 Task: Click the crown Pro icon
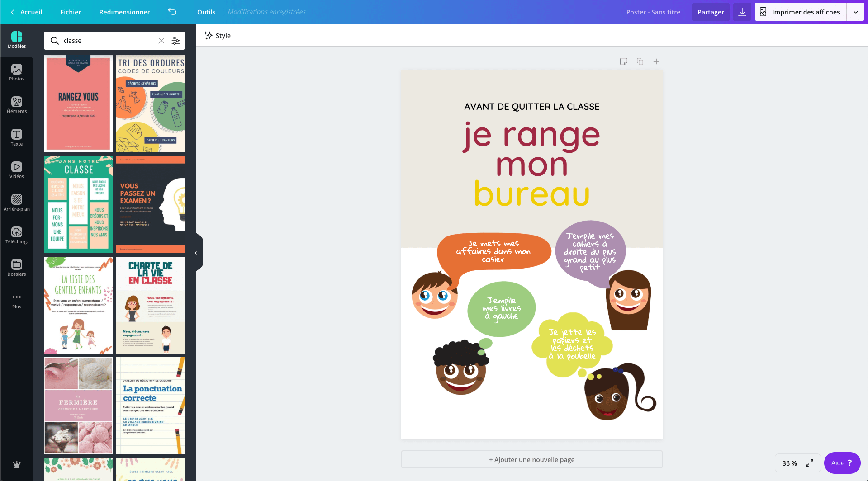(x=17, y=464)
